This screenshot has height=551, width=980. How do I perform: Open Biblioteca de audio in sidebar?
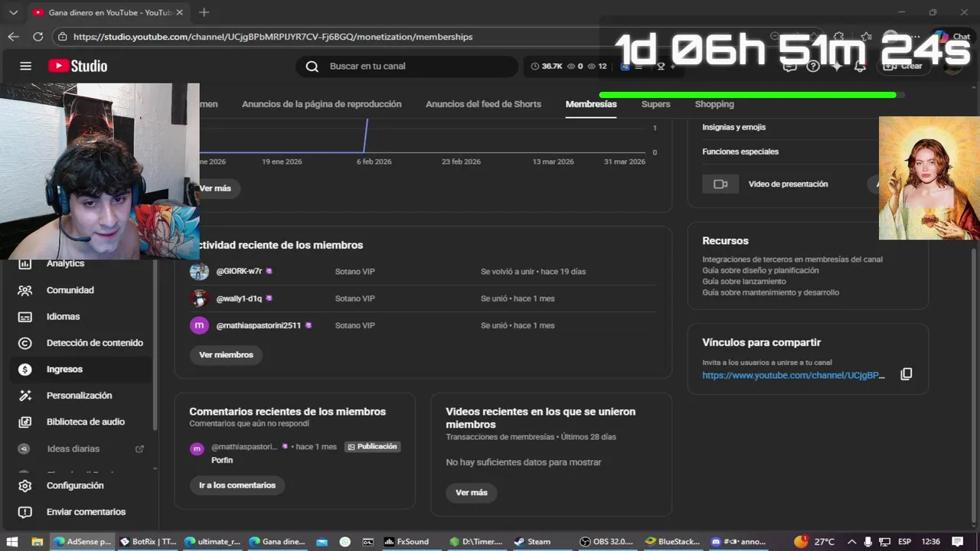[85, 422]
